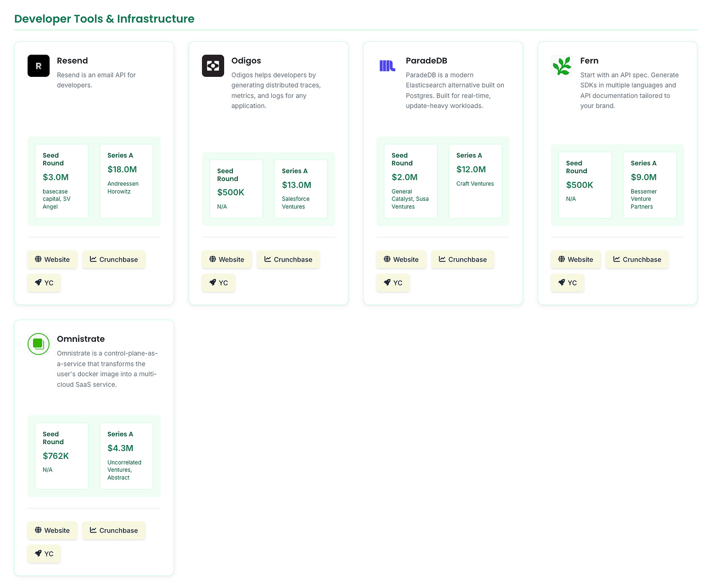Viewport: 708px width, 588px height.
Task: Open Fern Crunchbase button
Action: [637, 259]
